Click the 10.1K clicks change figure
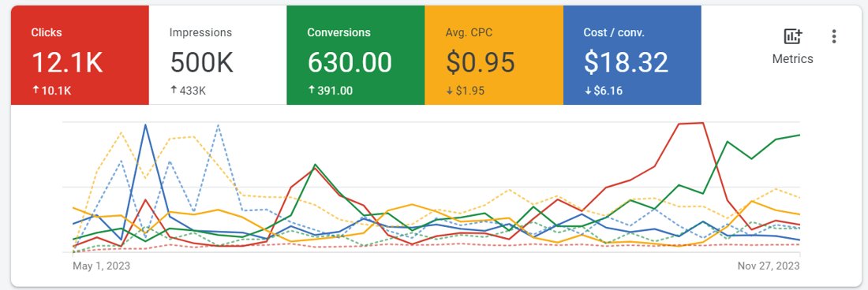 (x=57, y=91)
